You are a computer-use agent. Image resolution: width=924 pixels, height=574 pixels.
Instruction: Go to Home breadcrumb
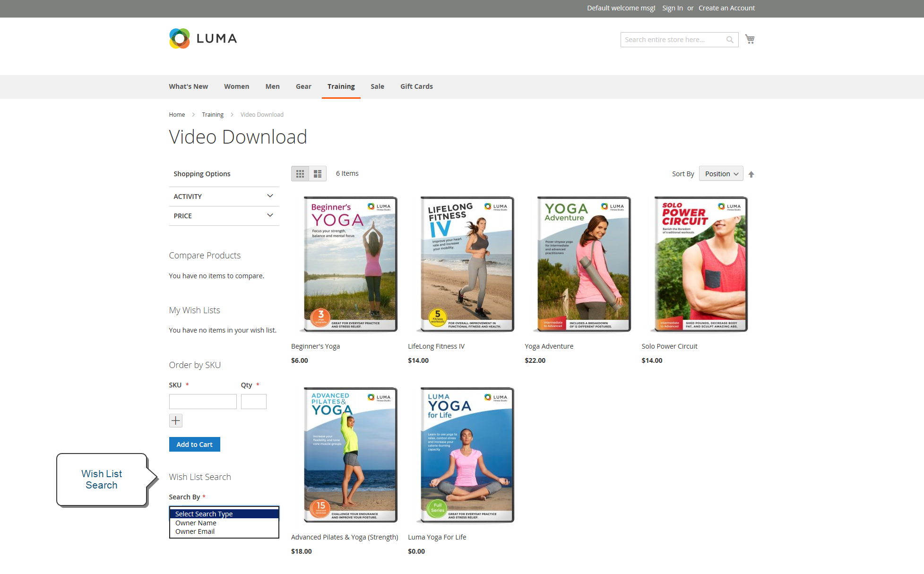177,115
